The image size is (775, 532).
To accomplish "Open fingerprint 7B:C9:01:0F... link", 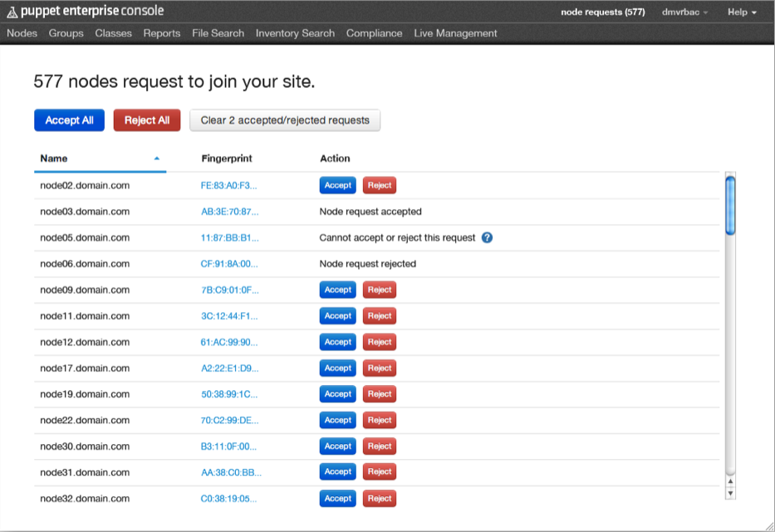I will 229,290.
